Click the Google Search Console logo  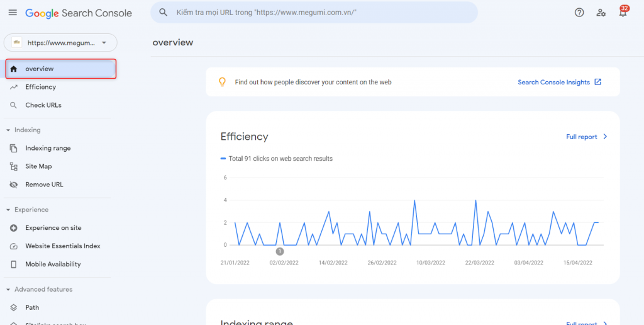[x=79, y=13]
